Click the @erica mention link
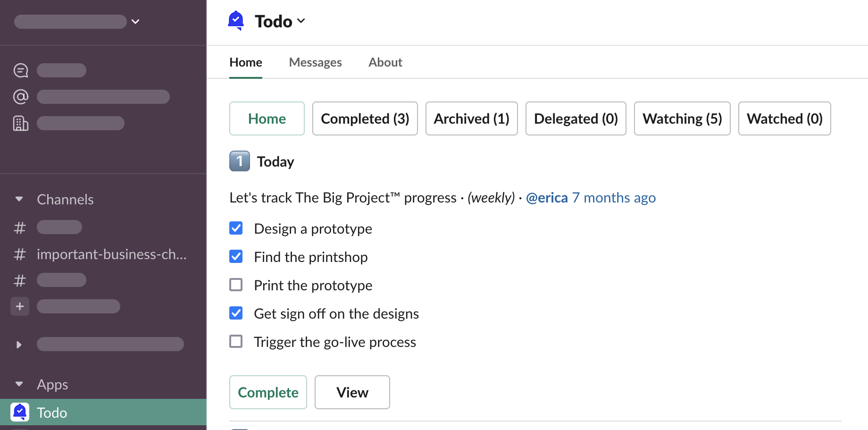Screen dimensions: 868x430 tap(547, 198)
